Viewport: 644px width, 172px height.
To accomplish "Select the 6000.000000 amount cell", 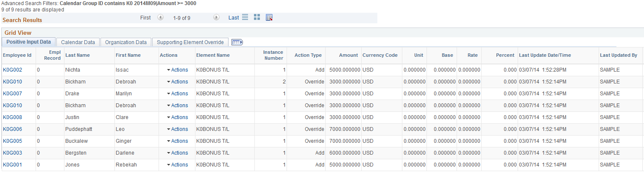I will pyautogui.click(x=345, y=153).
